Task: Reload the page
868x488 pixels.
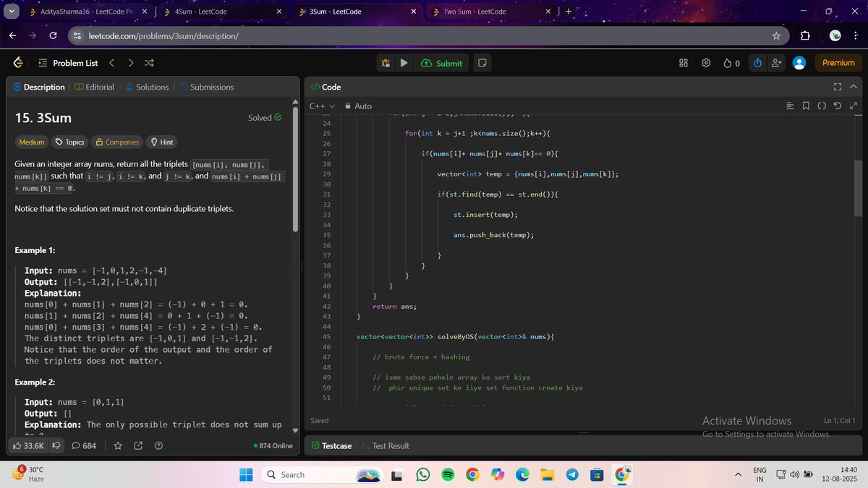Action: pyautogui.click(x=54, y=35)
